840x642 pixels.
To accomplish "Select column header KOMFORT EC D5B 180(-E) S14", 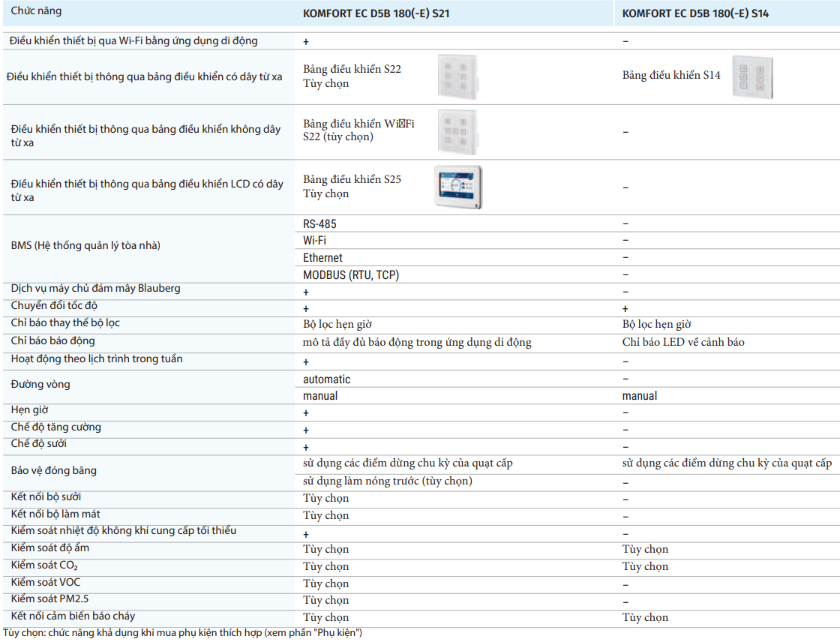I will [x=695, y=13].
